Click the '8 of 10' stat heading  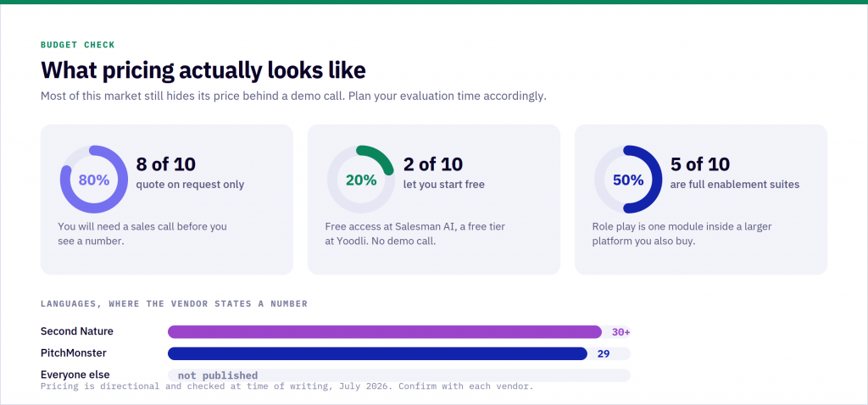166,164
